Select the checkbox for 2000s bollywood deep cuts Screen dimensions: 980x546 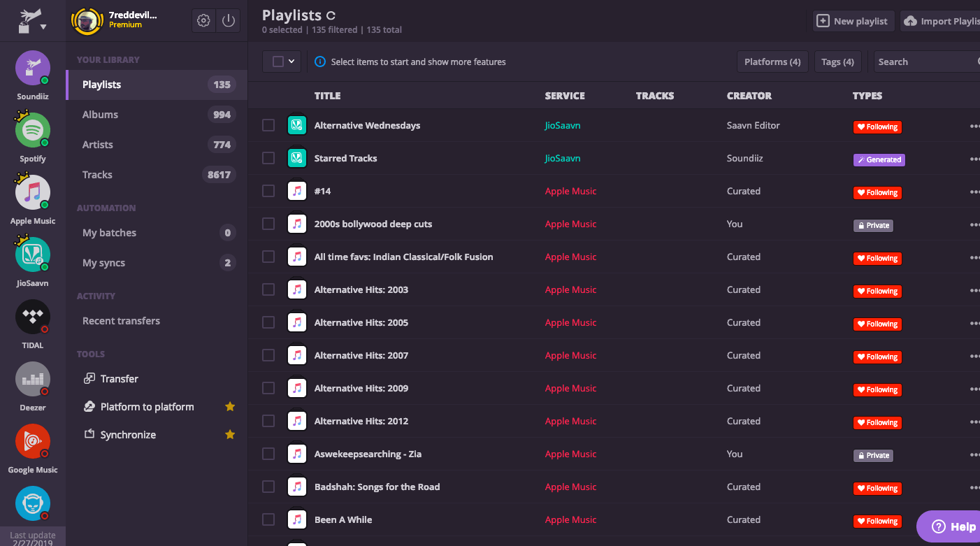pyautogui.click(x=268, y=224)
